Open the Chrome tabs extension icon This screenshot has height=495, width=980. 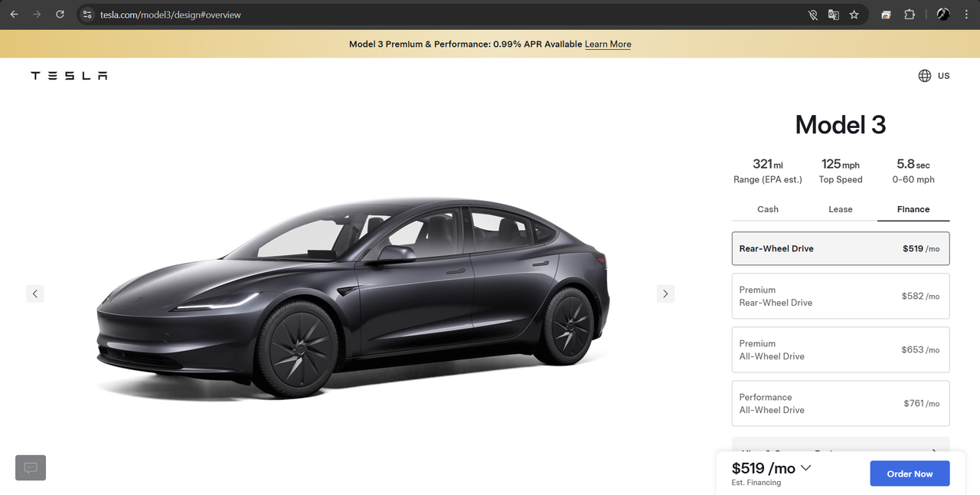point(886,15)
